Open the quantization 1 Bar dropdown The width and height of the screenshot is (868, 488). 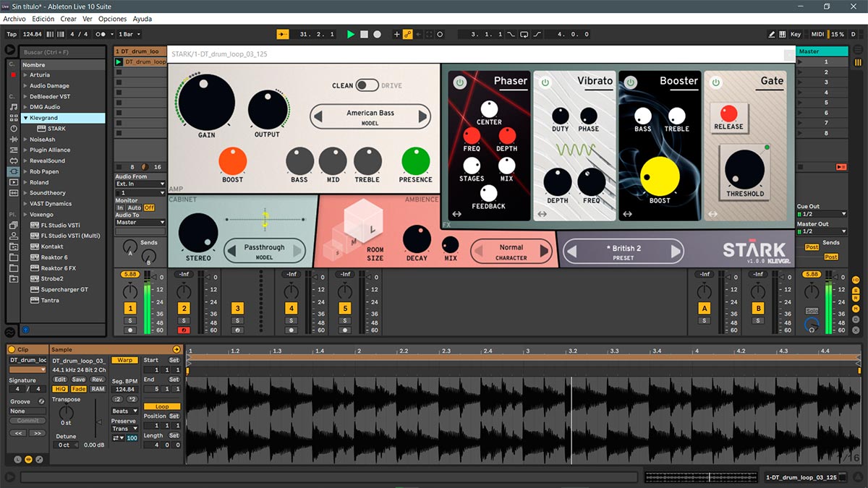click(x=129, y=34)
